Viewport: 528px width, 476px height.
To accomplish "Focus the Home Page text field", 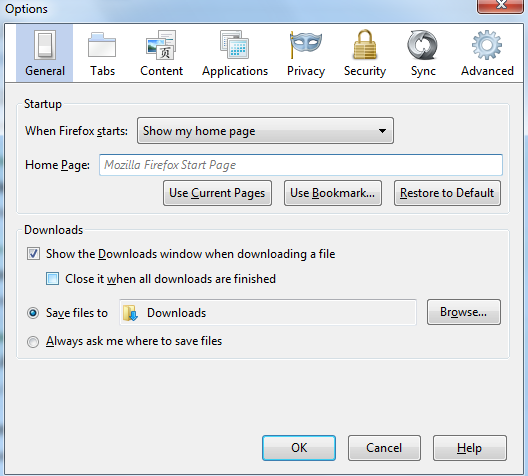I will (x=301, y=165).
